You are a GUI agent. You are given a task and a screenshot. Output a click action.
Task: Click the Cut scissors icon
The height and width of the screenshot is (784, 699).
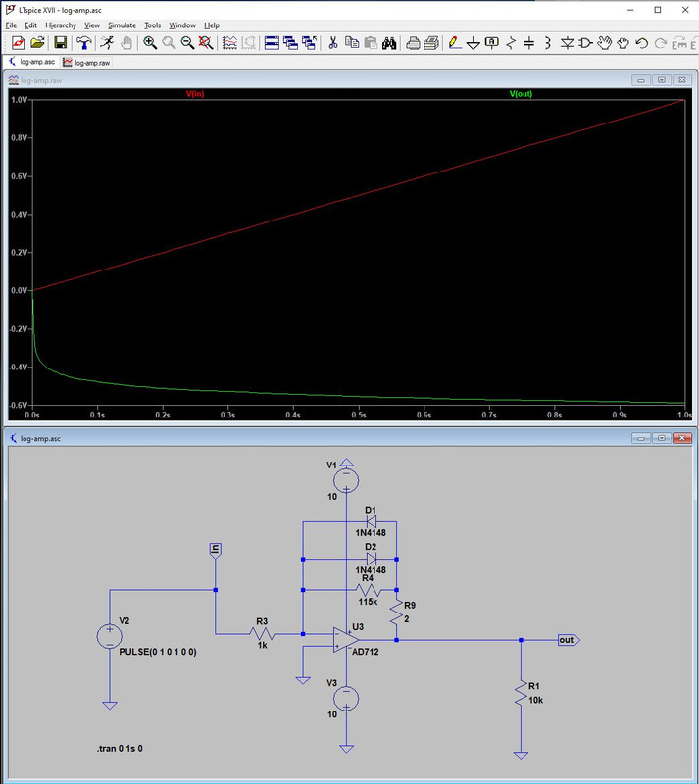332,43
